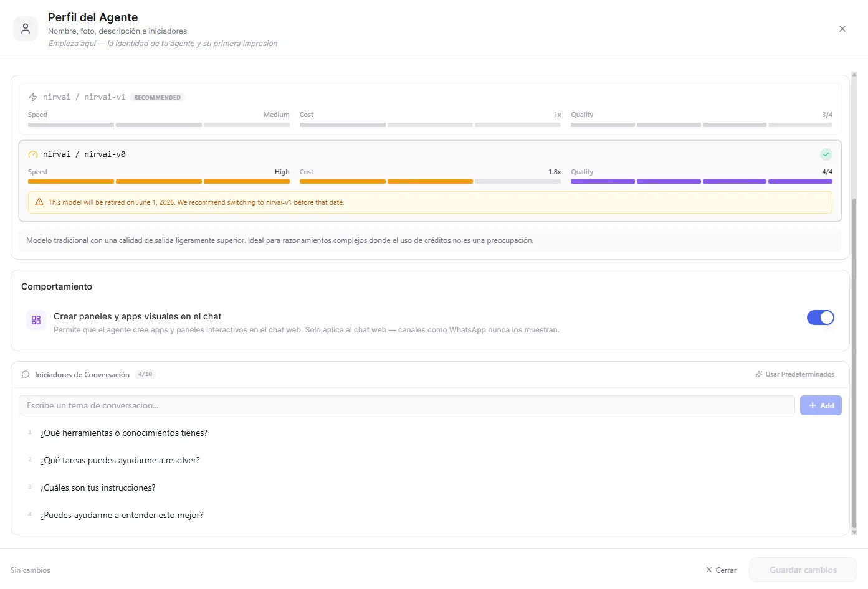The image size is (868, 589).
Task: Click the green selected checkmark on nirvai-v0
Action: pos(826,154)
